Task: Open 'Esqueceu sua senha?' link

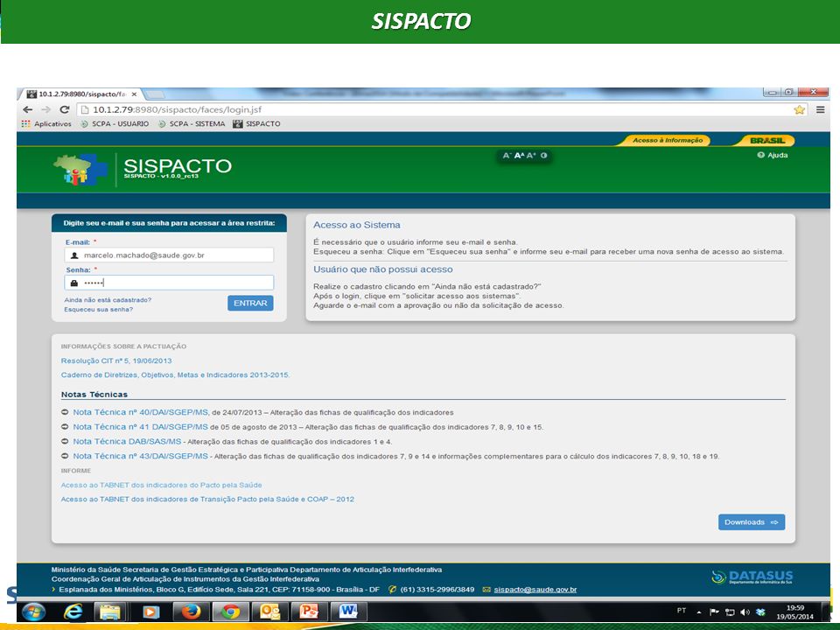Action: click(99, 310)
